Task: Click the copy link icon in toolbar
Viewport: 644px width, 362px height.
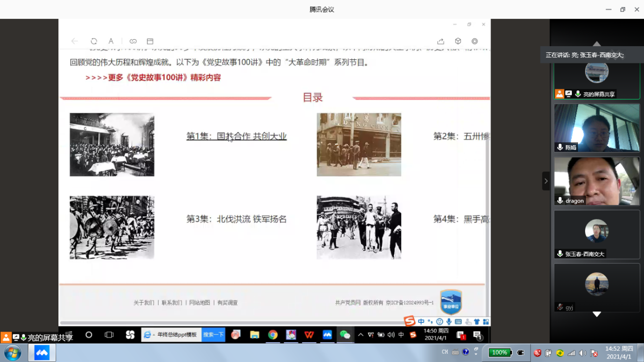Action: point(133,41)
